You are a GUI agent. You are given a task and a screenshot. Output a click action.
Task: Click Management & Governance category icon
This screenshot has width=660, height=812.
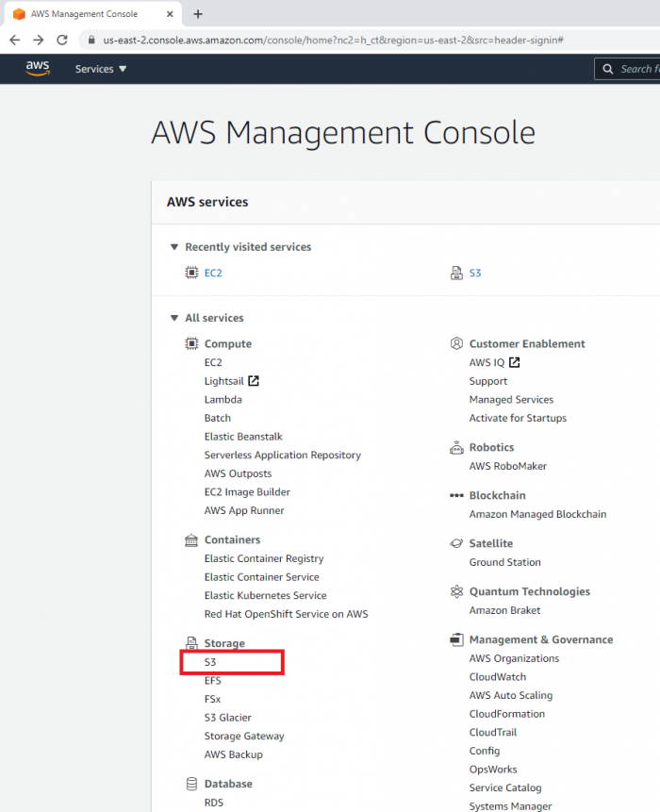[456, 639]
